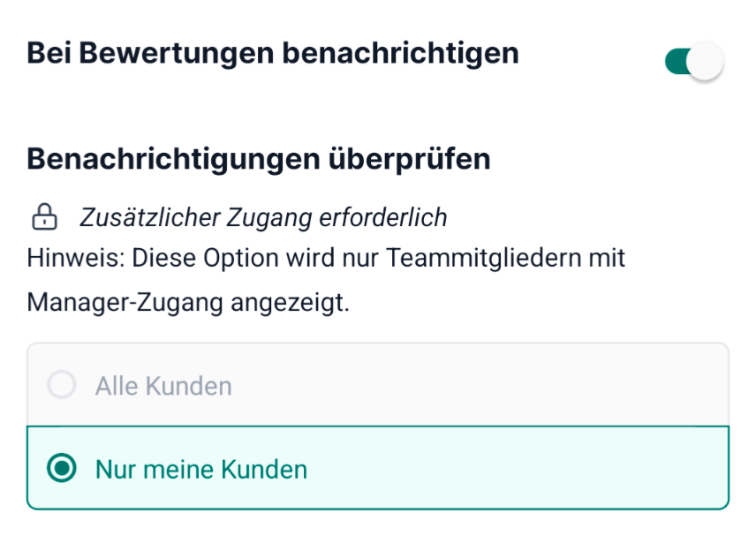Click the Benachrichtigungen überprüfen heading
Screen dimensions: 756x536
click(259, 159)
